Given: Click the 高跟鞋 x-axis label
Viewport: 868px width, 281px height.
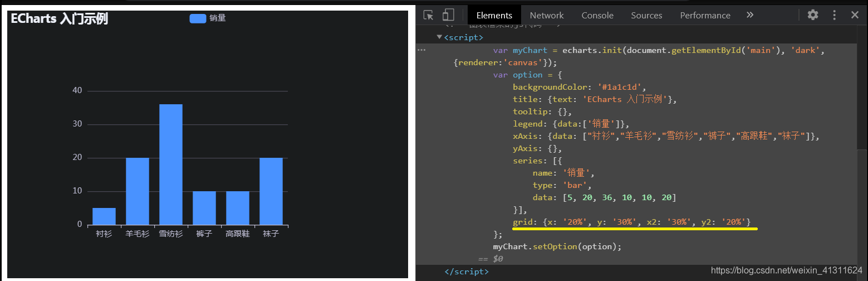Looking at the screenshot, I should (x=238, y=234).
